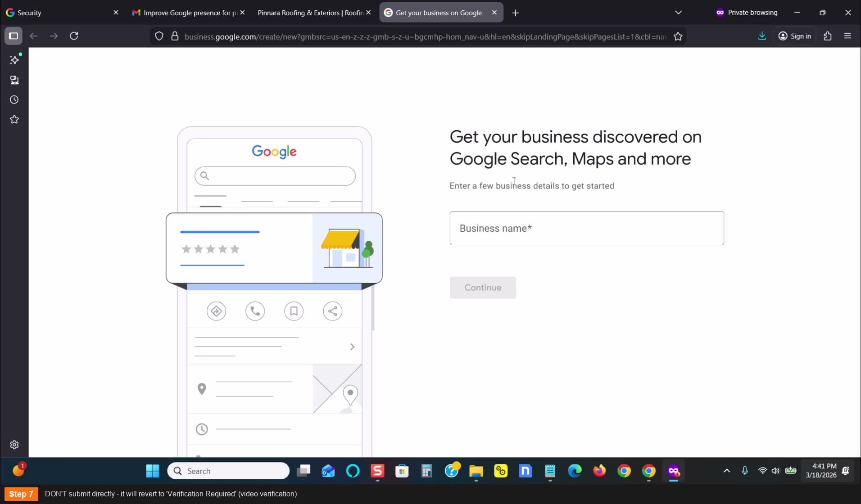The height and width of the screenshot is (504, 861).
Task: Expand the list all tabs dropdown
Action: click(x=678, y=13)
